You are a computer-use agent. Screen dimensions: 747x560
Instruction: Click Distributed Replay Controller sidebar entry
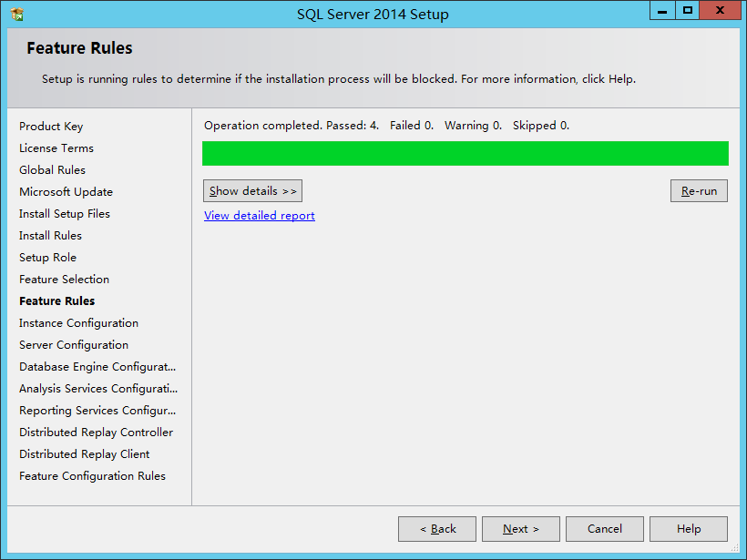pyautogui.click(x=96, y=433)
